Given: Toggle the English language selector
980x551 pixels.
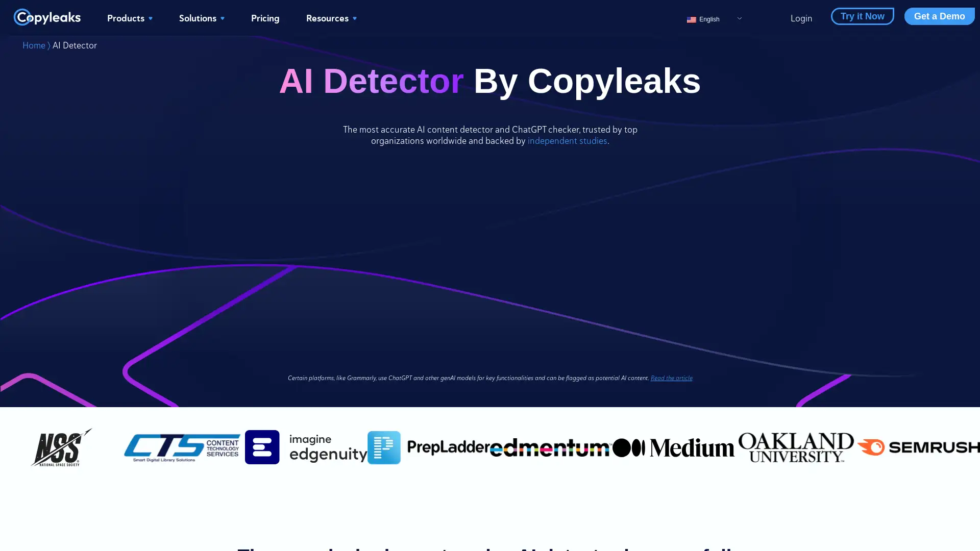Looking at the screenshot, I should (714, 18).
